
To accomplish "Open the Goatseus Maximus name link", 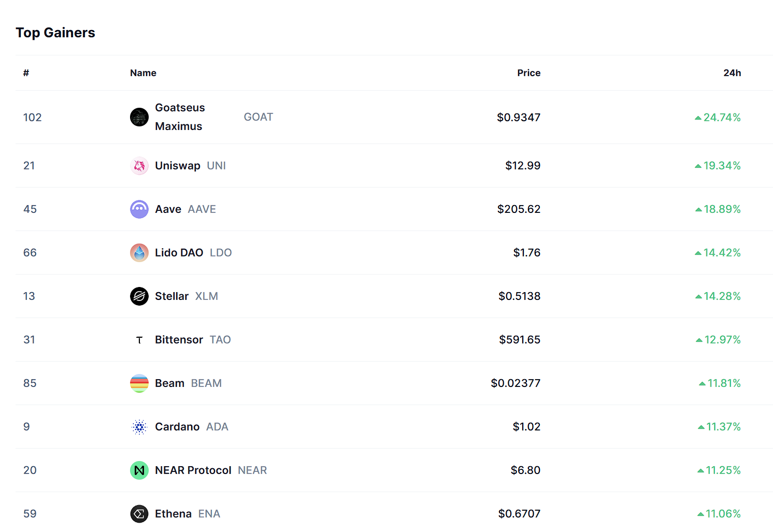I will (180, 117).
